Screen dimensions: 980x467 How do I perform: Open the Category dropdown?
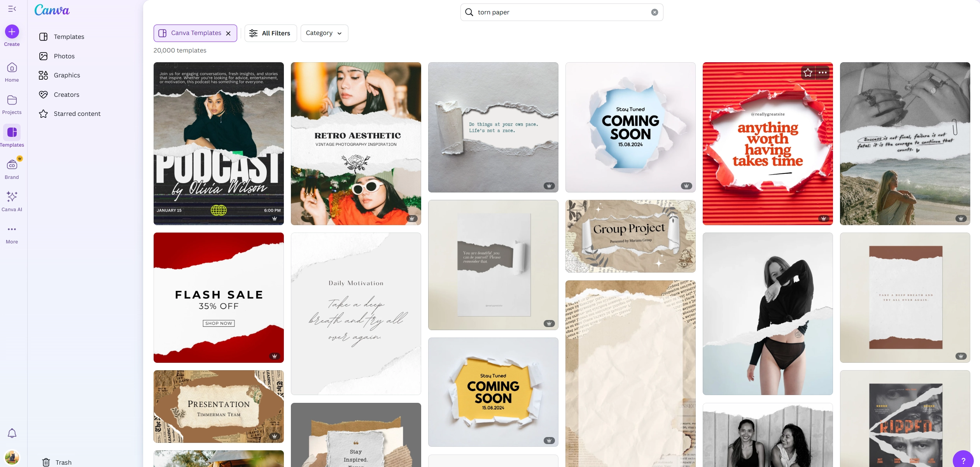[x=324, y=33]
